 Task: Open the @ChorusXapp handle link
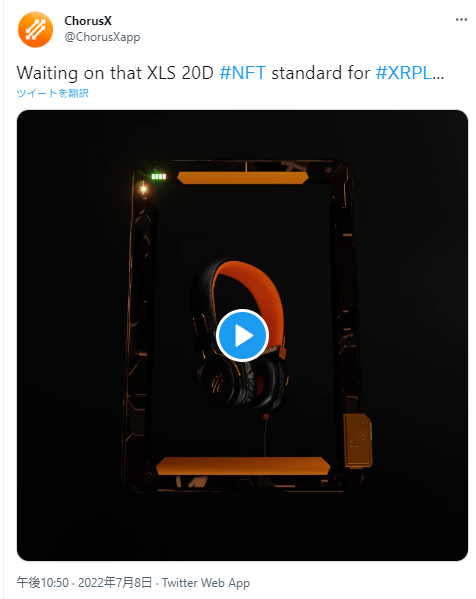(102, 37)
